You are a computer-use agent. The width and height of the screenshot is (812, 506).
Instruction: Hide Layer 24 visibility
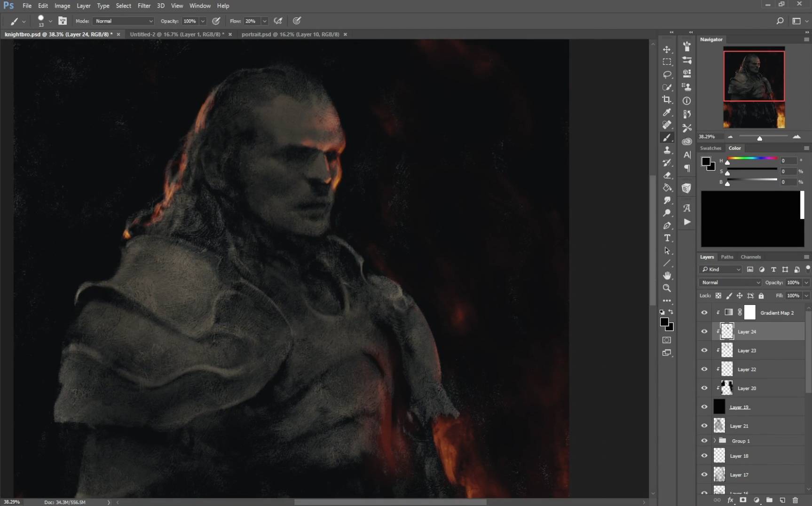(x=704, y=332)
